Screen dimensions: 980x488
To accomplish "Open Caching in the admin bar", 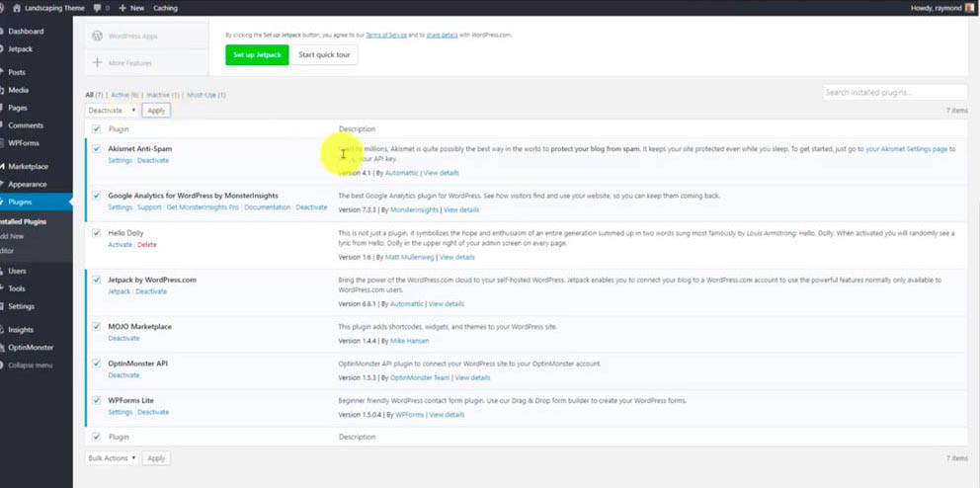I will [x=165, y=8].
